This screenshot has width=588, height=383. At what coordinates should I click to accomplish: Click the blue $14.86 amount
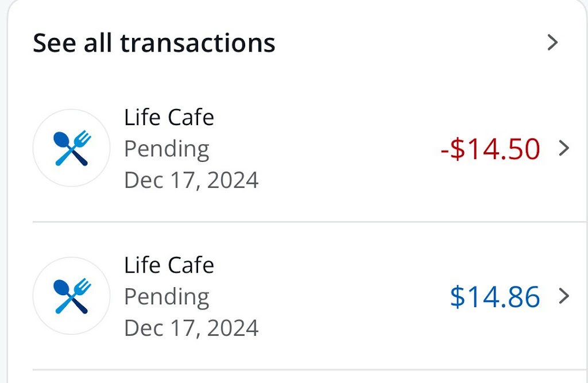click(494, 296)
